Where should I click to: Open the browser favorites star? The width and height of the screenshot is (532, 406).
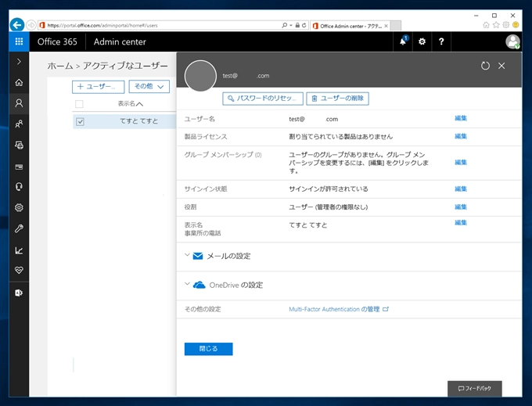[x=496, y=25]
